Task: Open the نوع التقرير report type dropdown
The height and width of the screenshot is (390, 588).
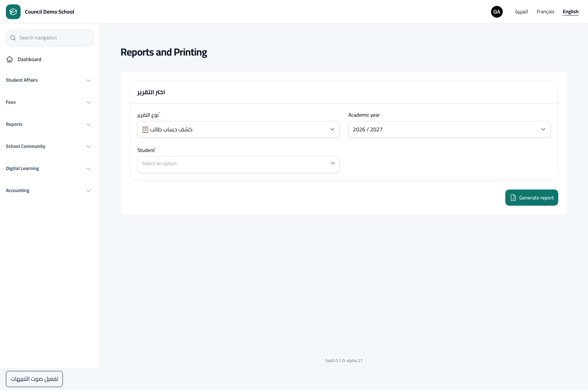Action: pos(239,130)
